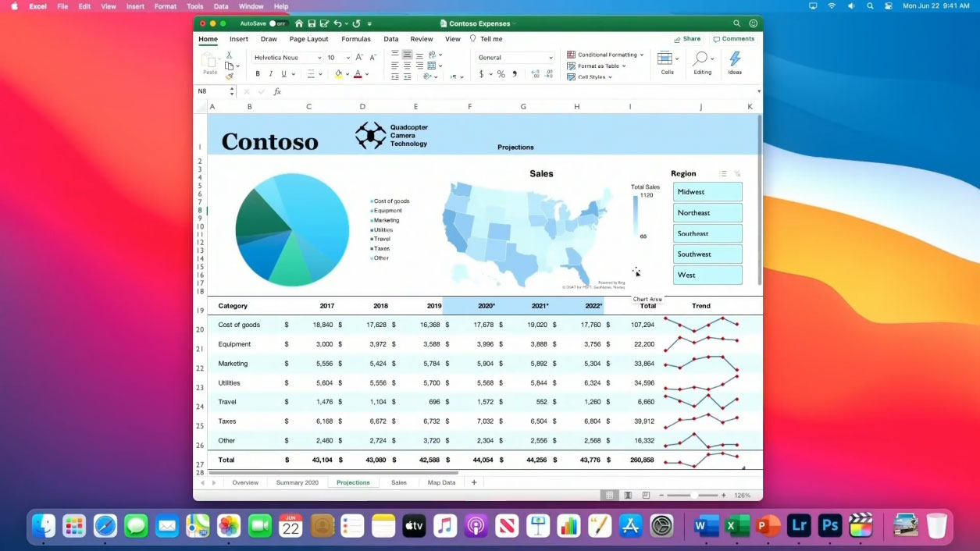The width and height of the screenshot is (980, 551).
Task: Open the font name dropdown
Action: (319, 58)
